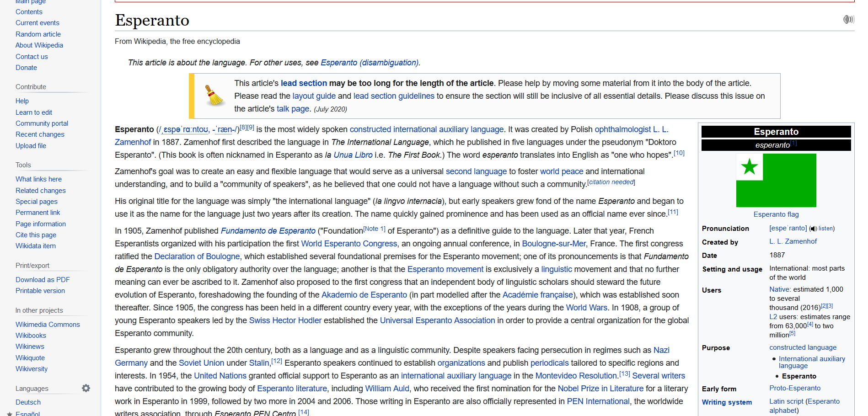
Task: Open the Wikidata item
Action: [x=36, y=246]
